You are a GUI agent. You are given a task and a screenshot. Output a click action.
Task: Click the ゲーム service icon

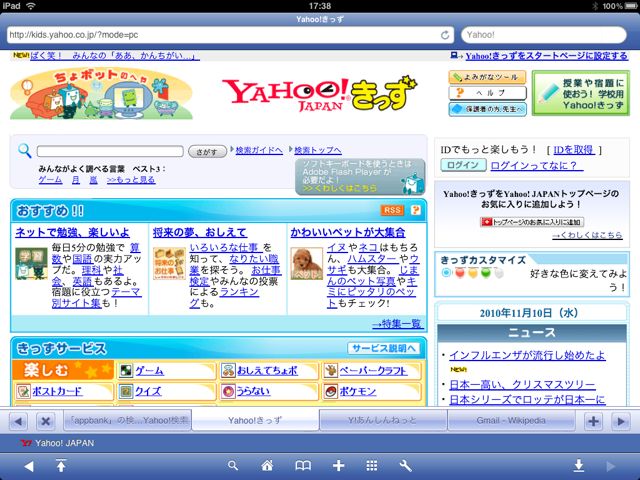coord(126,370)
